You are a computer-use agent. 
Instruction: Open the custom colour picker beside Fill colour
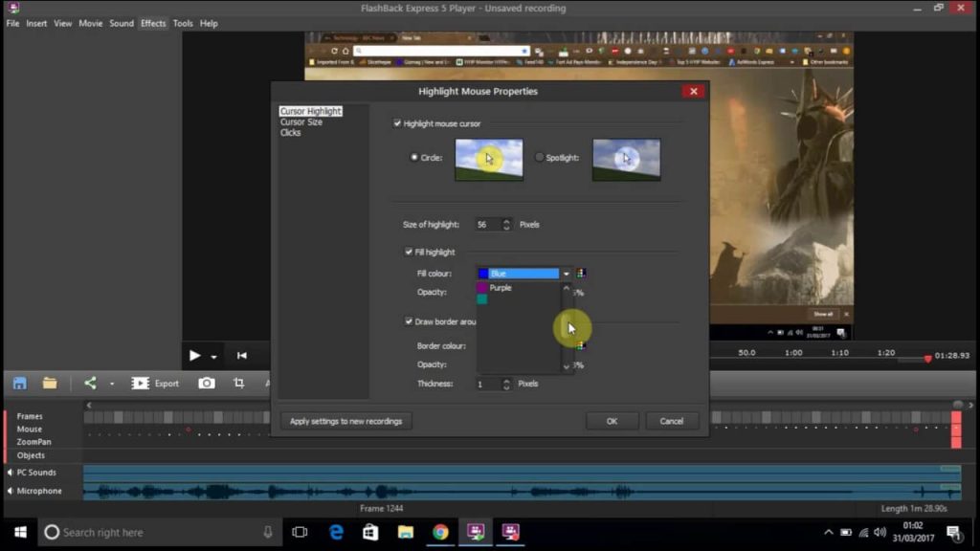[x=581, y=273]
